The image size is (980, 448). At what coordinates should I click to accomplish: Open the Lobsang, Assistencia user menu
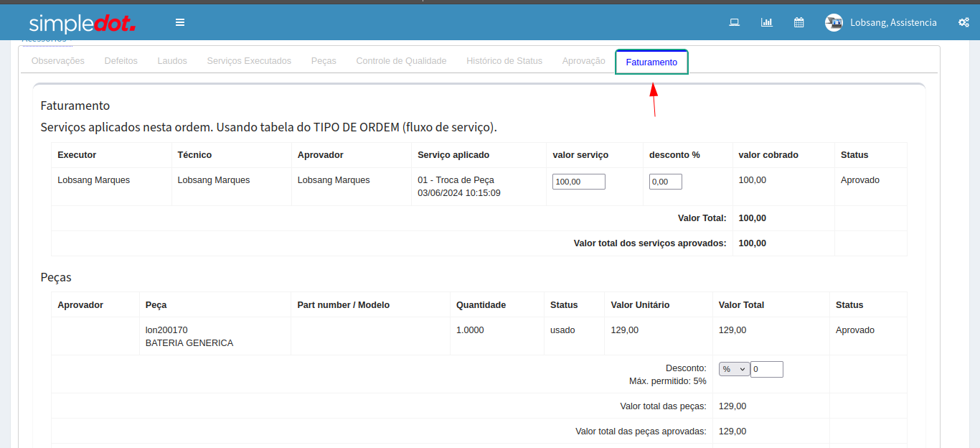coord(893,22)
